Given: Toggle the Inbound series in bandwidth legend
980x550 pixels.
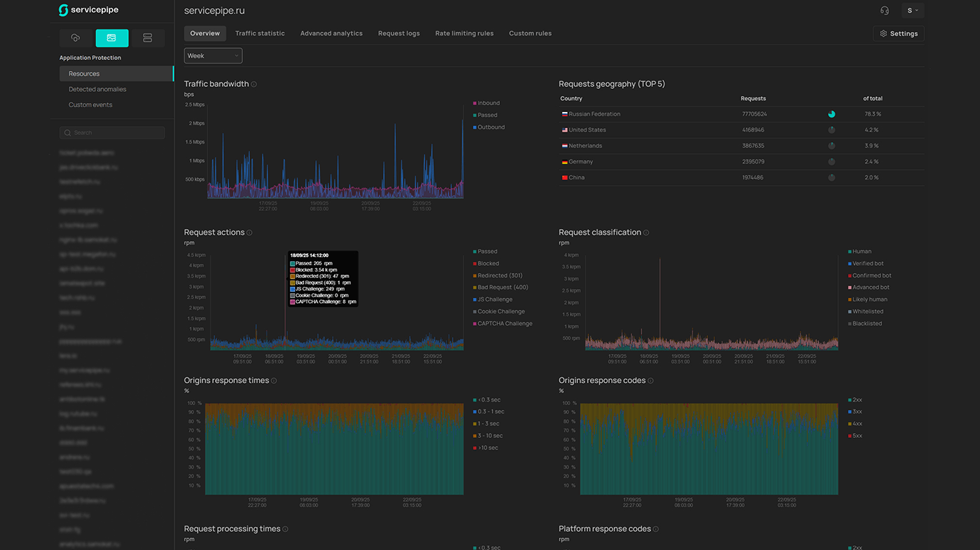Looking at the screenshot, I should coord(488,103).
